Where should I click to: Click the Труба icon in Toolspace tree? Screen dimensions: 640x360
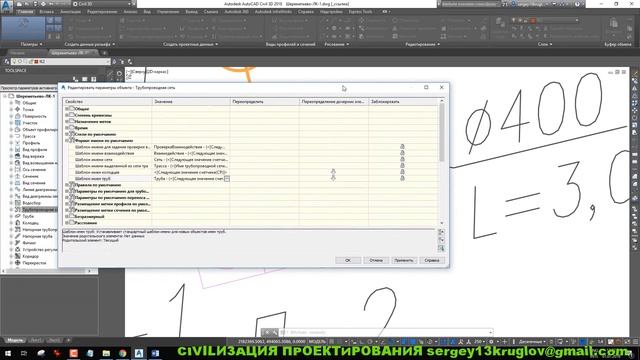coord(18,216)
